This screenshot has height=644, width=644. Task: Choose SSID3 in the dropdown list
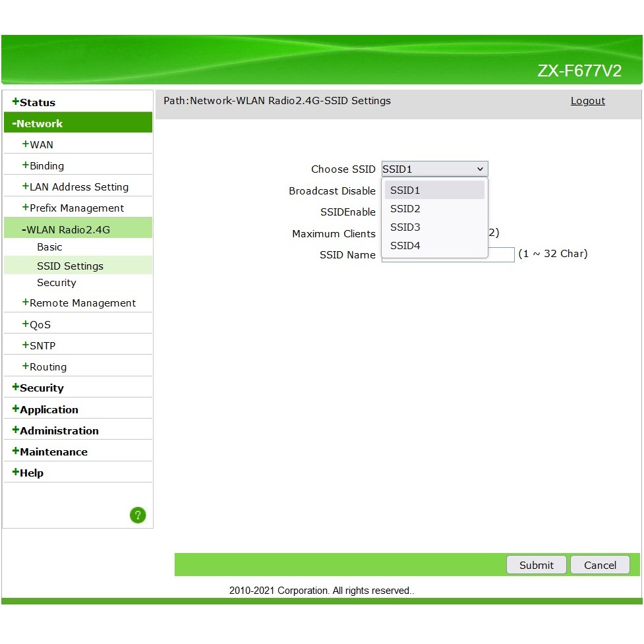(405, 227)
